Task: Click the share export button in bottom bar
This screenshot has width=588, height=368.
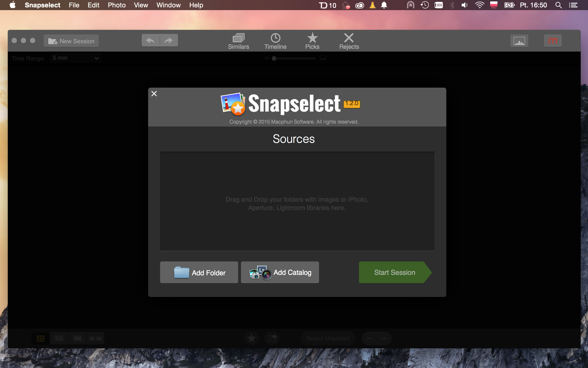Action: point(272,338)
